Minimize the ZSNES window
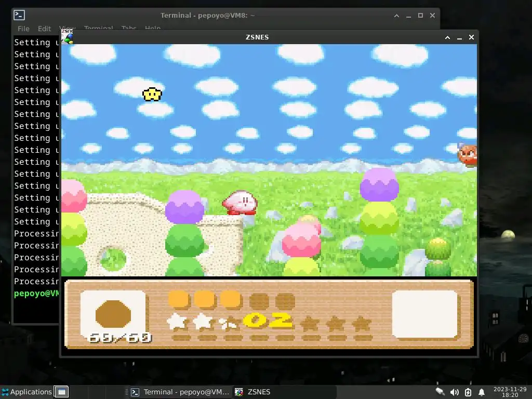This screenshot has width=532, height=399. pyautogui.click(x=459, y=37)
